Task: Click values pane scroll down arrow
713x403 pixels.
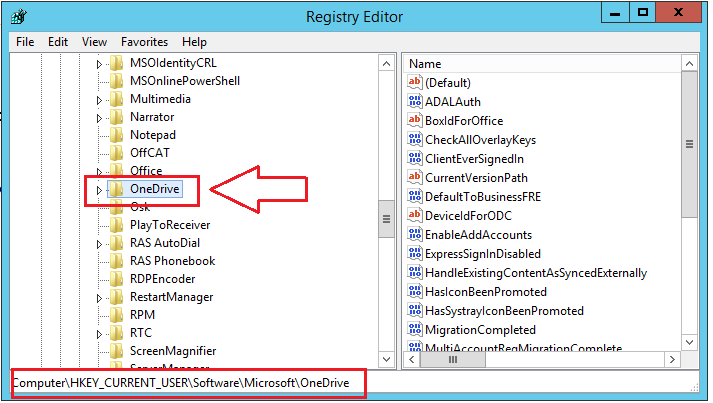Action: [x=689, y=342]
